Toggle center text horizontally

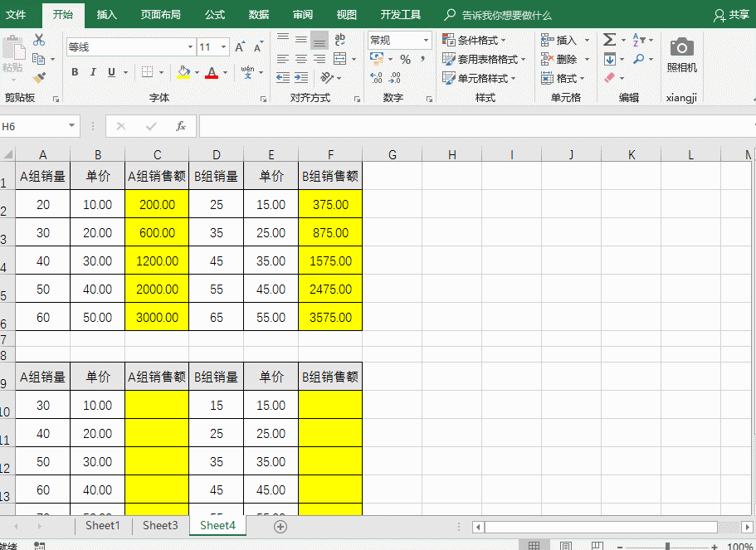pos(301,59)
